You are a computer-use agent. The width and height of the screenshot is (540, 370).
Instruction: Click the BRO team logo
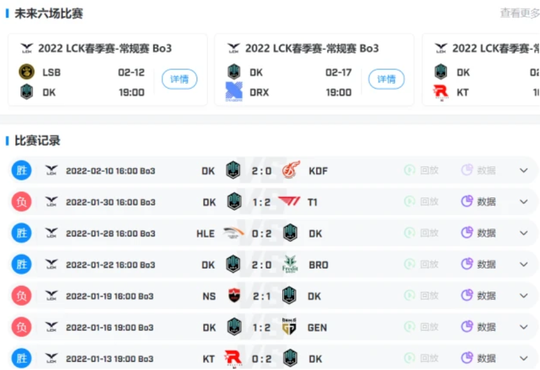(x=290, y=264)
